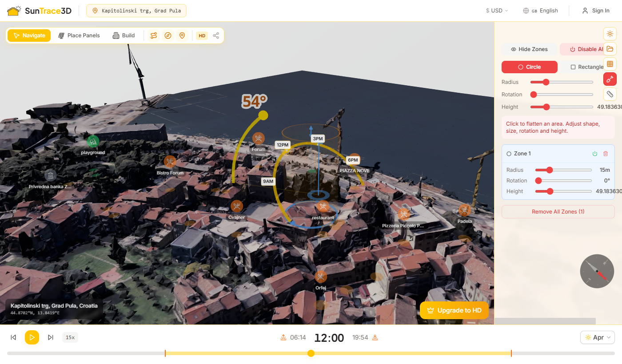Click the compass tool in the toolbar
The width and height of the screenshot is (622, 364).
point(168,35)
